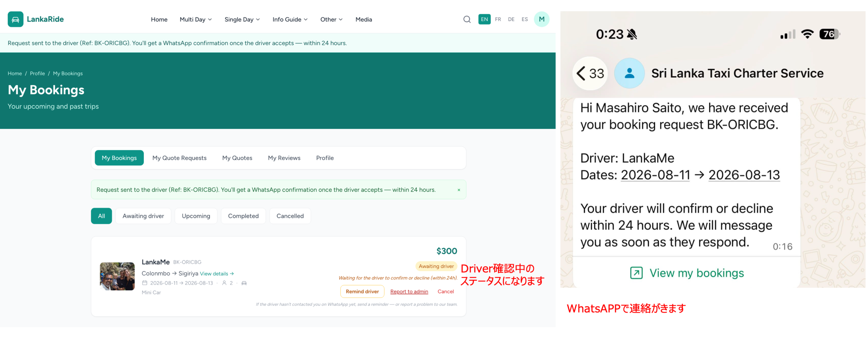This screenshot has height=342, width=868.
Task: Click the LankaMe driver name on the booking
Action: tap(156, 262)
